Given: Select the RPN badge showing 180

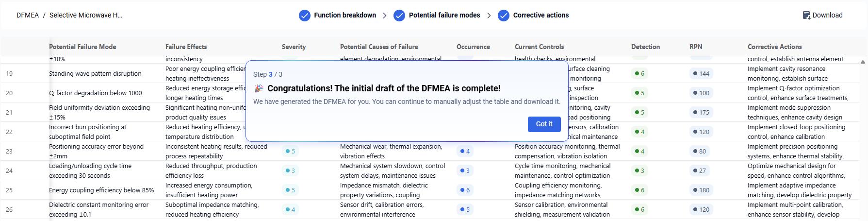Looking at the screenshot, I should click(x=701, y=190).
